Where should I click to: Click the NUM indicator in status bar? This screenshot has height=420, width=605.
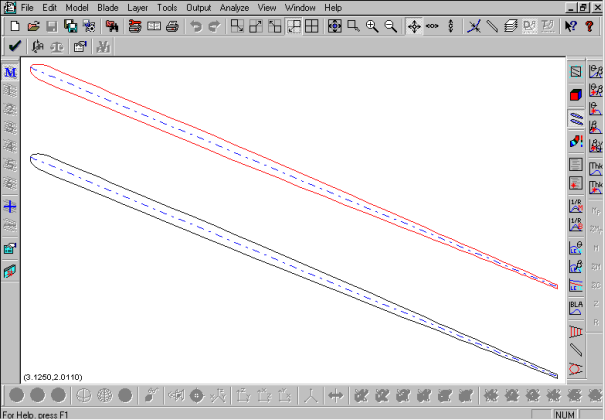point(565,415)
